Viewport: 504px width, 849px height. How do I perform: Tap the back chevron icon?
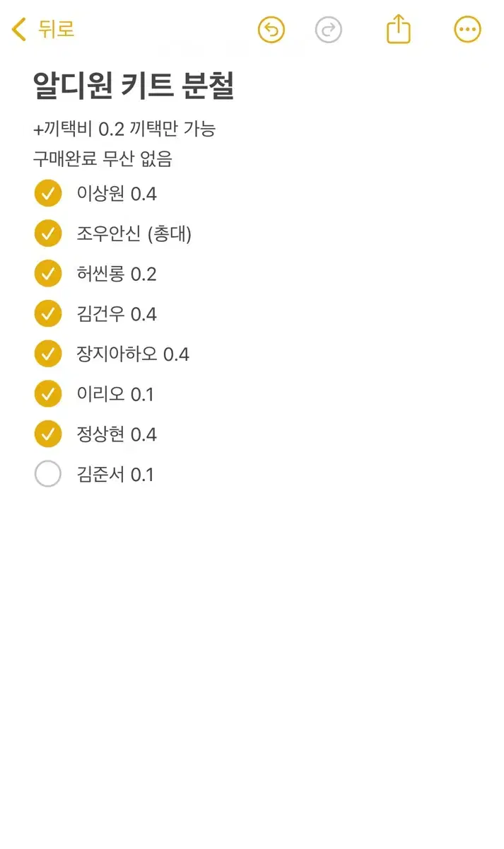(x=18, y=30)
